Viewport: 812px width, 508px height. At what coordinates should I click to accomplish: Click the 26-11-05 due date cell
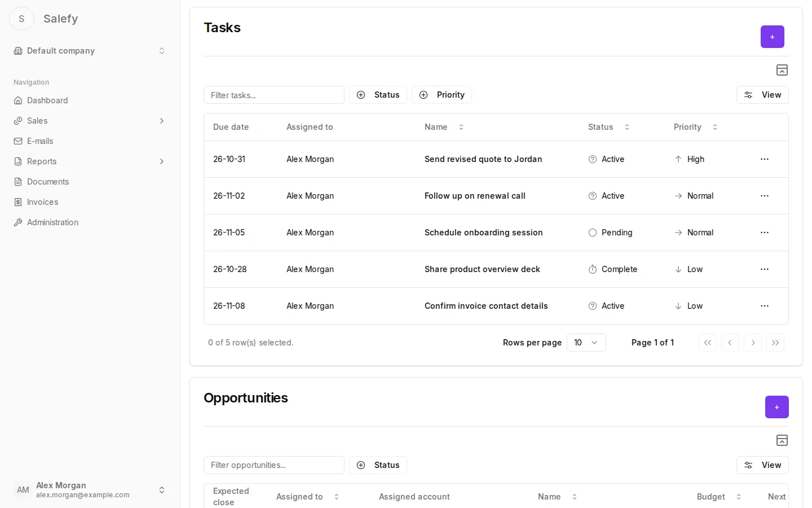point(229,233)
